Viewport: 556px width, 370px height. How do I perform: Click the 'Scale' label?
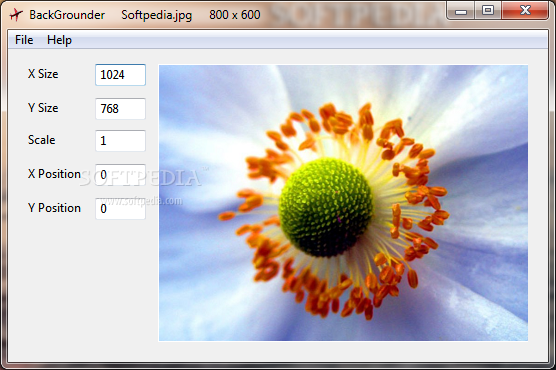41,140
